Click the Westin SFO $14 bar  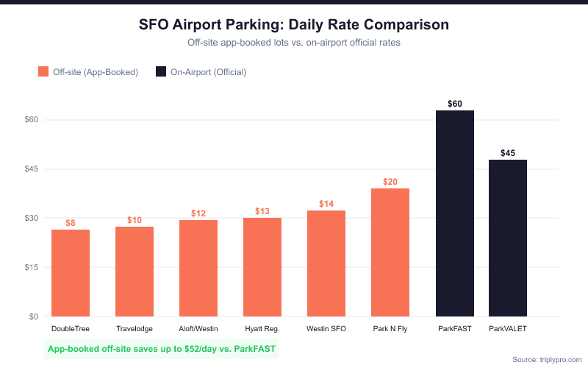326,263
